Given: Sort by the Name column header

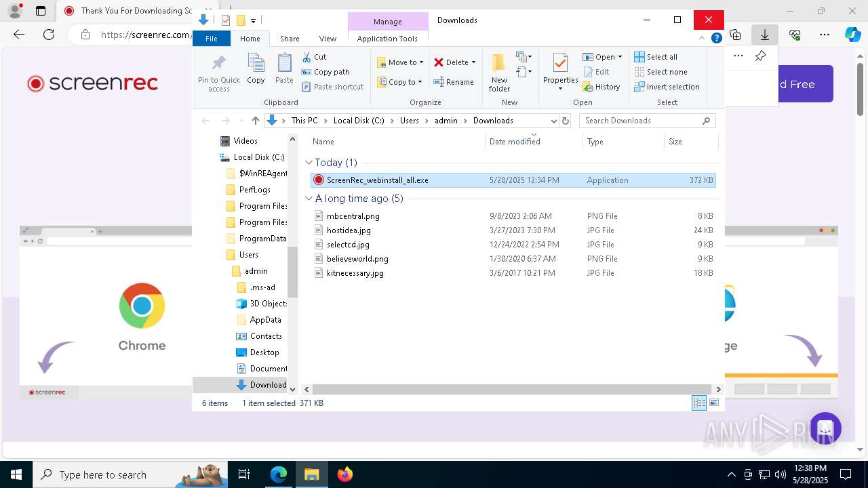Looking at the screenshot, I should coord(397,142).
